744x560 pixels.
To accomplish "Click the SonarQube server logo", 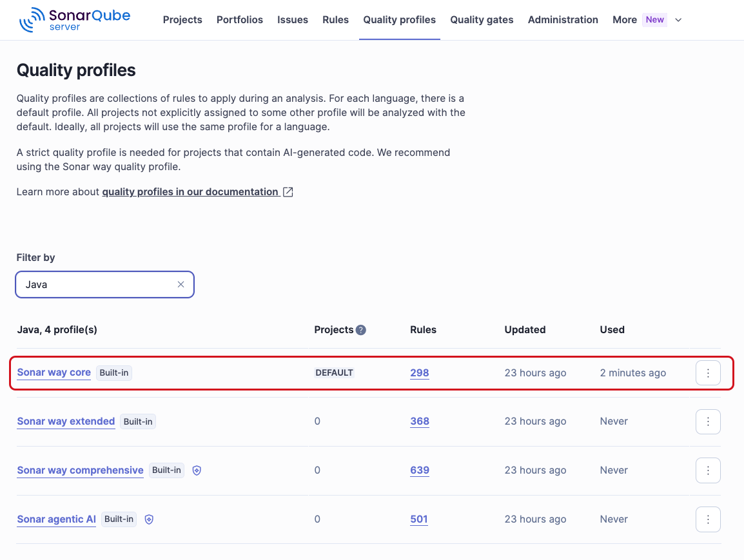I will (x=75, y=19).
